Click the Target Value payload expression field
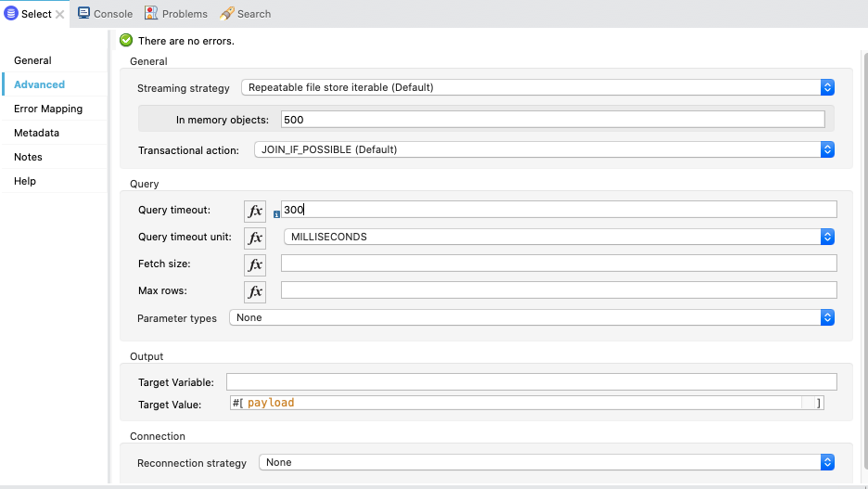868x489 pixels. click(524, 403)
